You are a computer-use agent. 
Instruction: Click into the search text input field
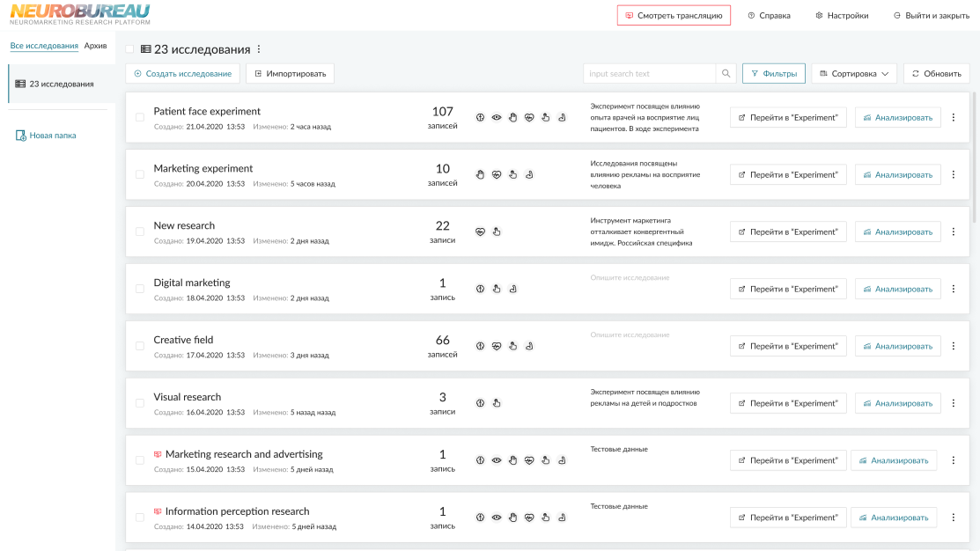(648, 74)
